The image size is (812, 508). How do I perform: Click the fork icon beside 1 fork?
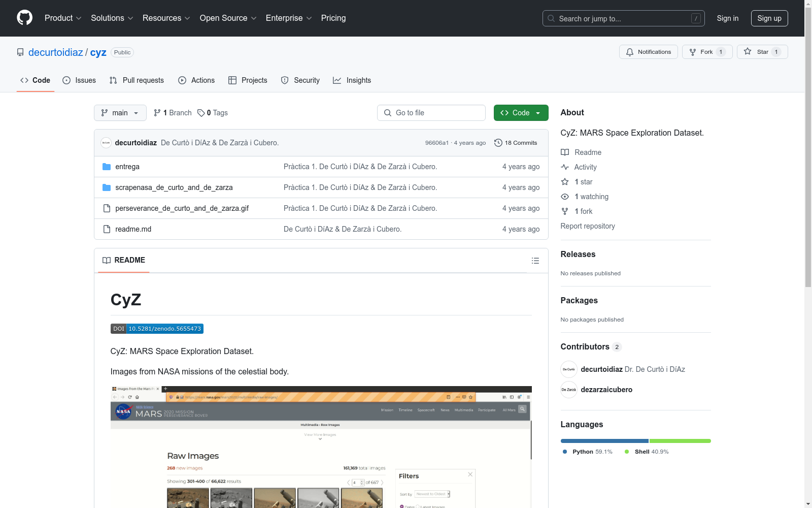565,211
